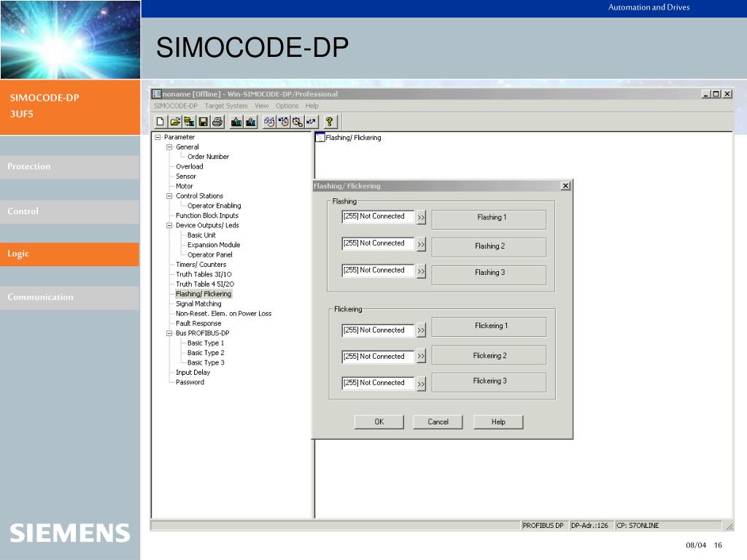Screen dimensions: 747x560
Task: Open the >> selector for Flashing 3
Action: click(421, 271)
